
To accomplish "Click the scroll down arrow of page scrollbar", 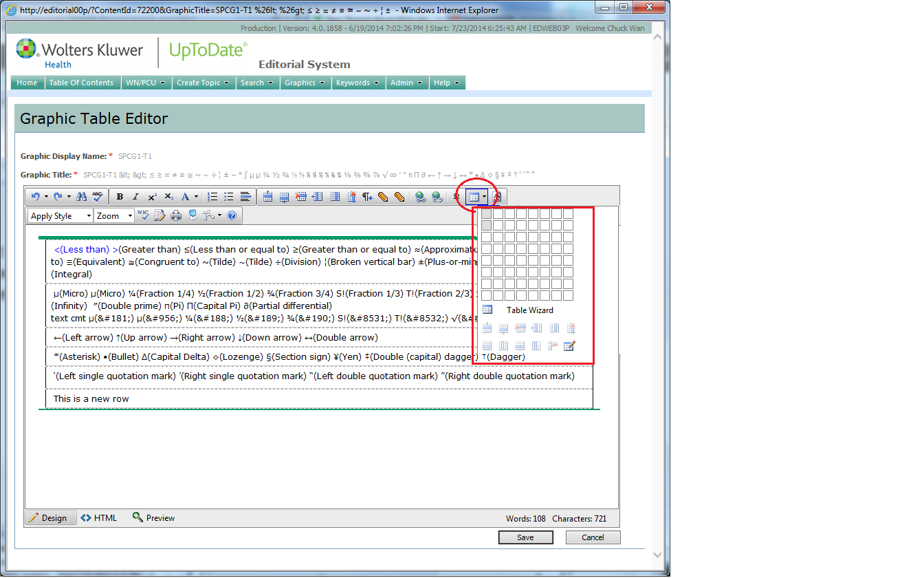I will coord(657,554).
